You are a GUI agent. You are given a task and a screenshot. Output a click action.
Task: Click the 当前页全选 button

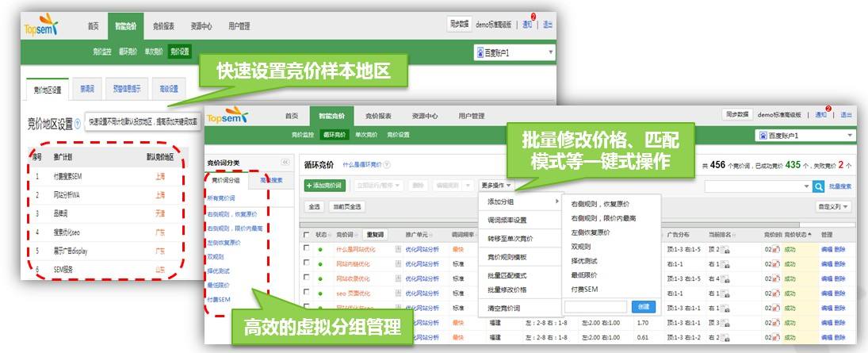346,207
